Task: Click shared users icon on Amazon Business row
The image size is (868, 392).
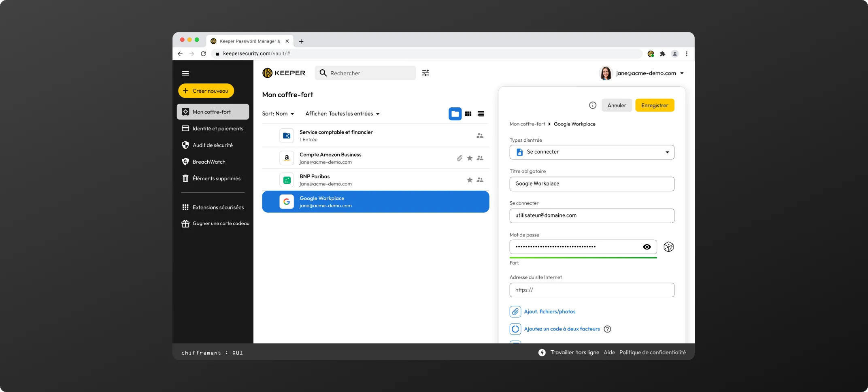Action: click(x=480, y=158)
